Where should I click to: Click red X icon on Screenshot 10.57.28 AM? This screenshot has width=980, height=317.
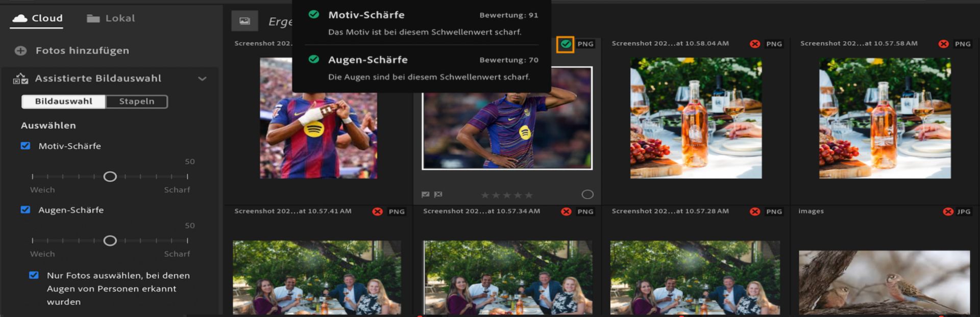pos(755,212)
